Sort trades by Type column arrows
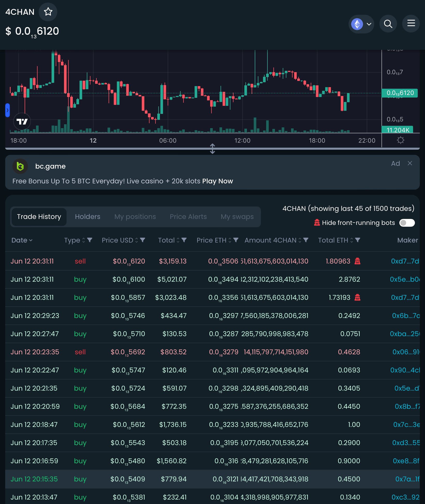Image resolution: width=425 pixels, height=504 pixels. 83,240
